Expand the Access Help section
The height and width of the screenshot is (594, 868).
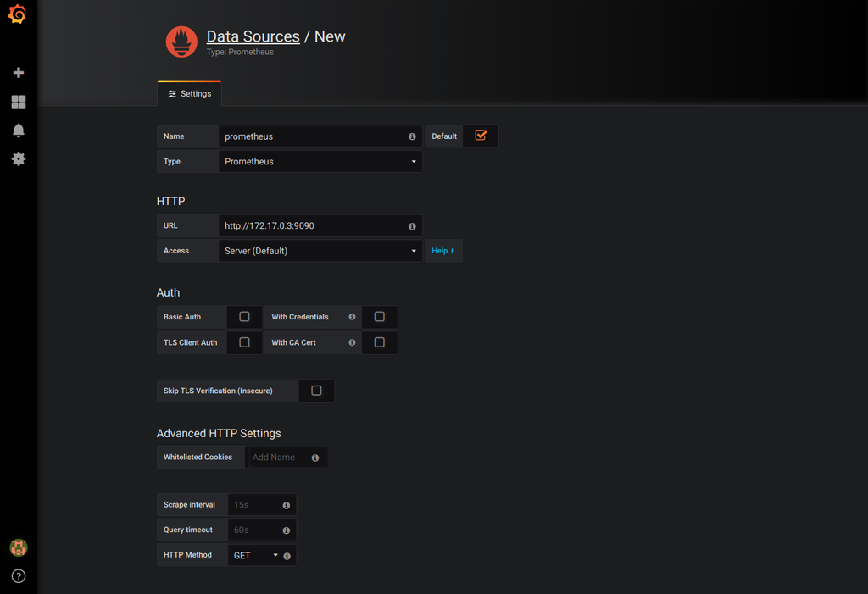click(443, 251)
